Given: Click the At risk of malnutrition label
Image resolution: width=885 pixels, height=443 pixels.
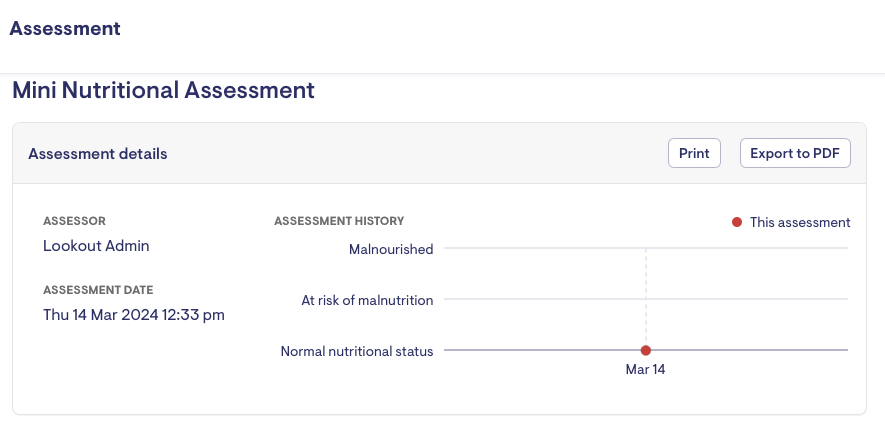Looking at the screenshot, I should pos(367,299).
